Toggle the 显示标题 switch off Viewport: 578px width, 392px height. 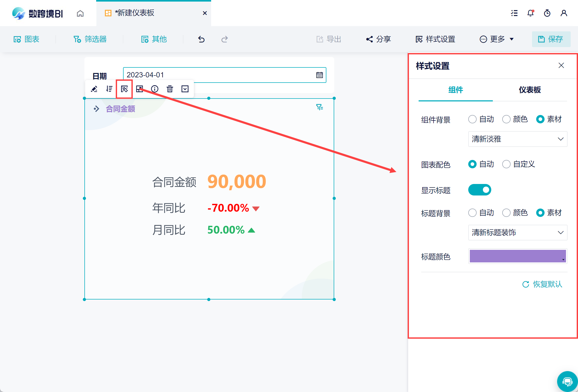point(479,190)
